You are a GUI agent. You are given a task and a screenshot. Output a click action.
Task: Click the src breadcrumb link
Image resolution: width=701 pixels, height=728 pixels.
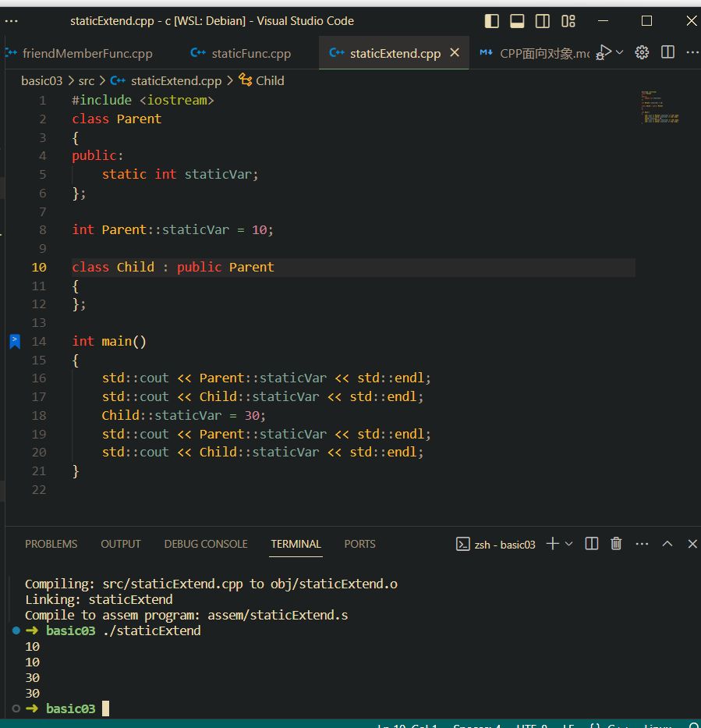[86, 80]
